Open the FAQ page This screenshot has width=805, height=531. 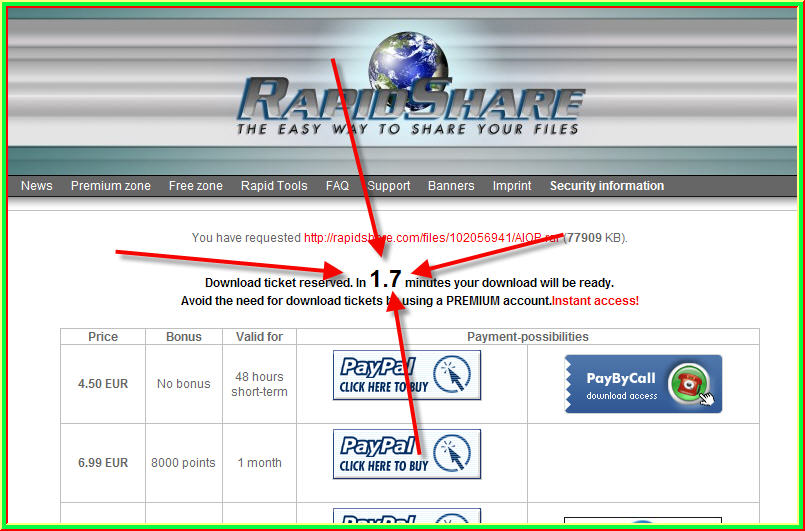[x=337, y=186]
